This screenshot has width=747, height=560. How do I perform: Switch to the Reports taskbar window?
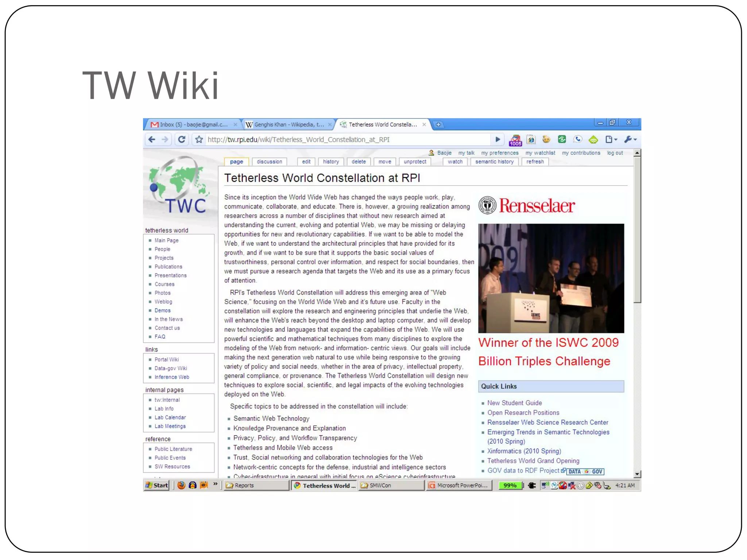pos(256,485)
